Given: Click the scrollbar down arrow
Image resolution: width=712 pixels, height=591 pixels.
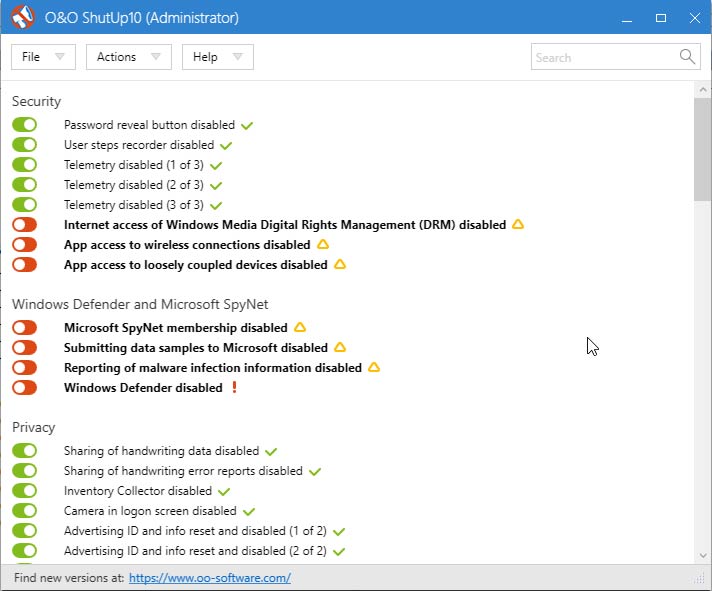Looking at the screenshot, I should tap(703, 555).
